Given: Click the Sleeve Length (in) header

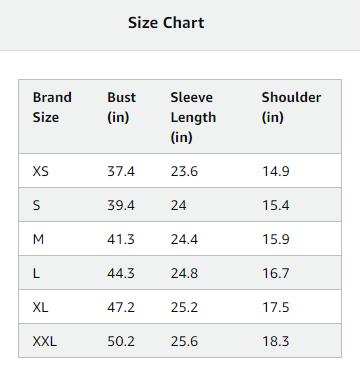Looking at the screenshot, I should (193, 117).
